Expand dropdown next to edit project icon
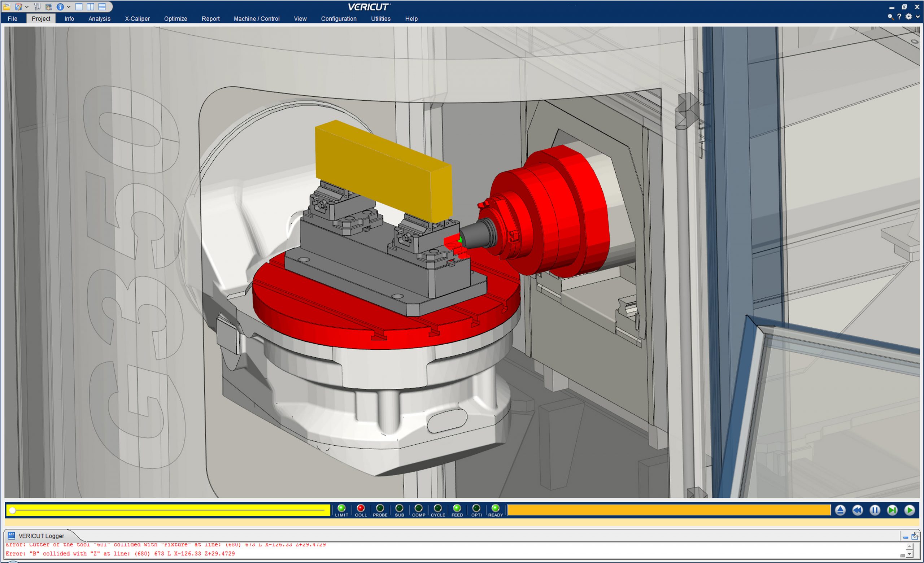Screen dimensions: 924x563 click(x=27, y=7)
